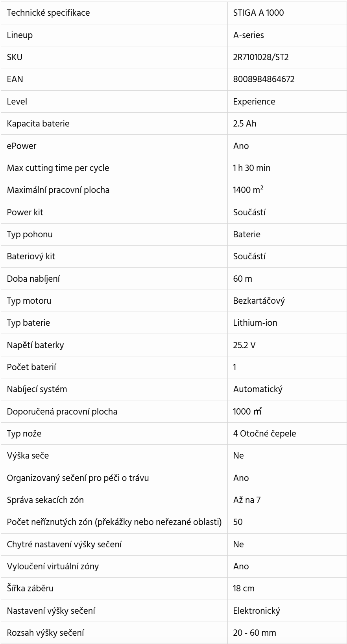Click the Nabíjecí systém row label
347x644 pixels.
click(37, 389)
